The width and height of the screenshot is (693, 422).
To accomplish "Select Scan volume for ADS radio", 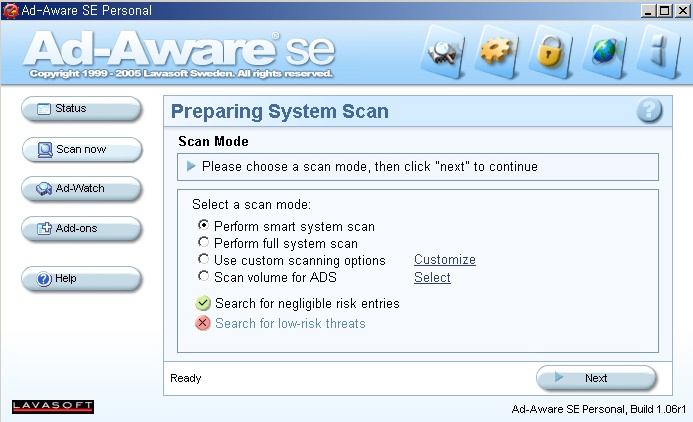I will point(204,277).
